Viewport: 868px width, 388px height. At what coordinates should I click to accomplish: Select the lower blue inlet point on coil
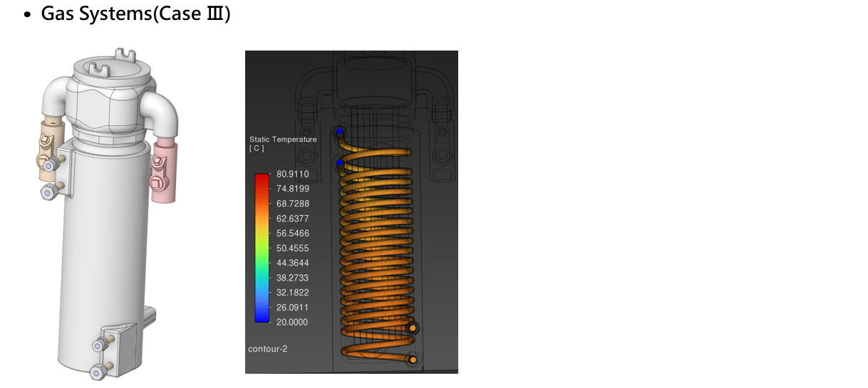tap(340, 164)
